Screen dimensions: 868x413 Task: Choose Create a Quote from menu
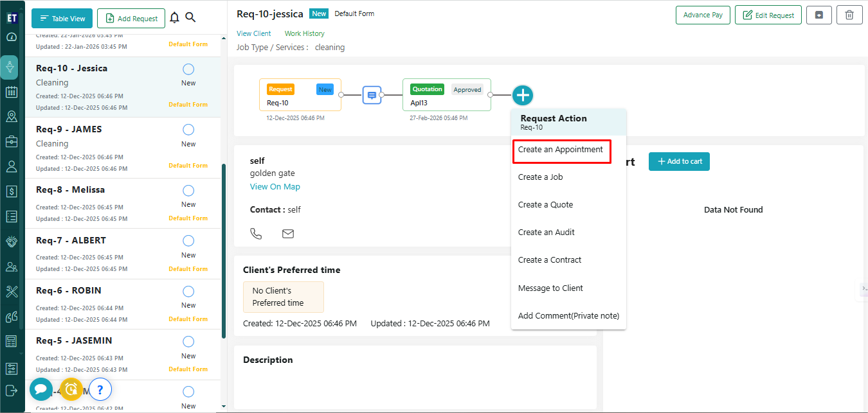point(545,205)
